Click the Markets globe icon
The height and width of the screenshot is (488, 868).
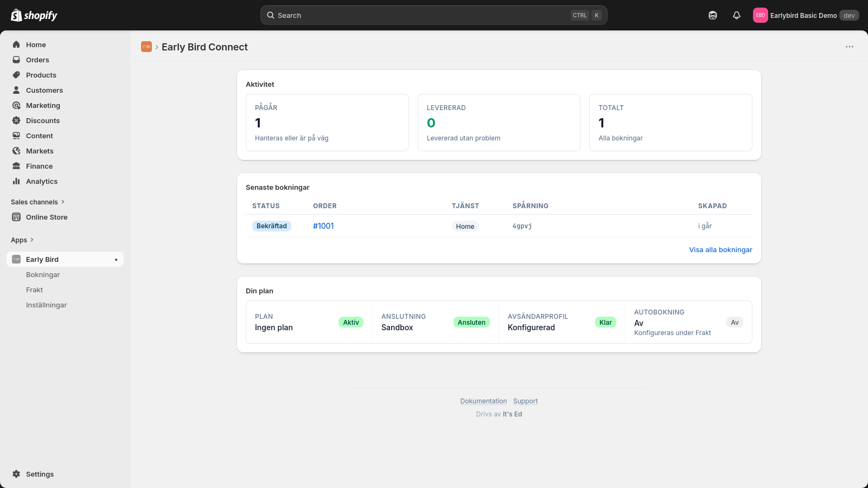[x=16, y=151]
